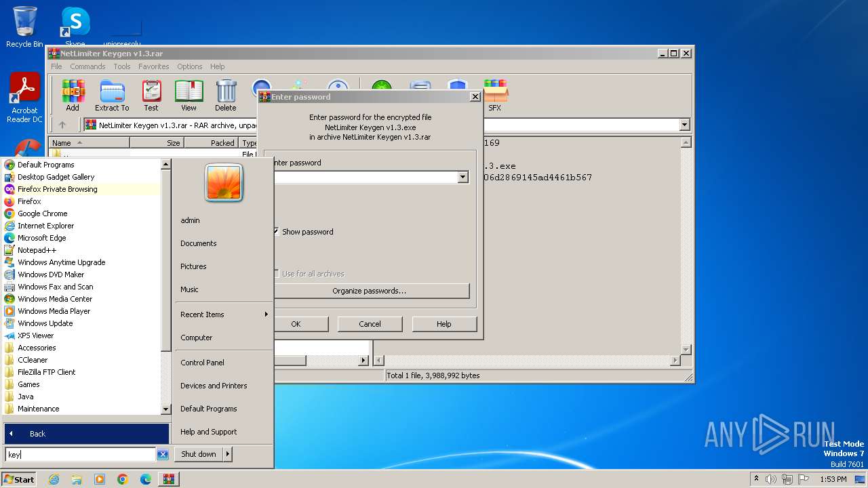This screenshot has width=868, height=488.
Task: Click the Extract To toolbar icon
Action: [x=112, y=95]
